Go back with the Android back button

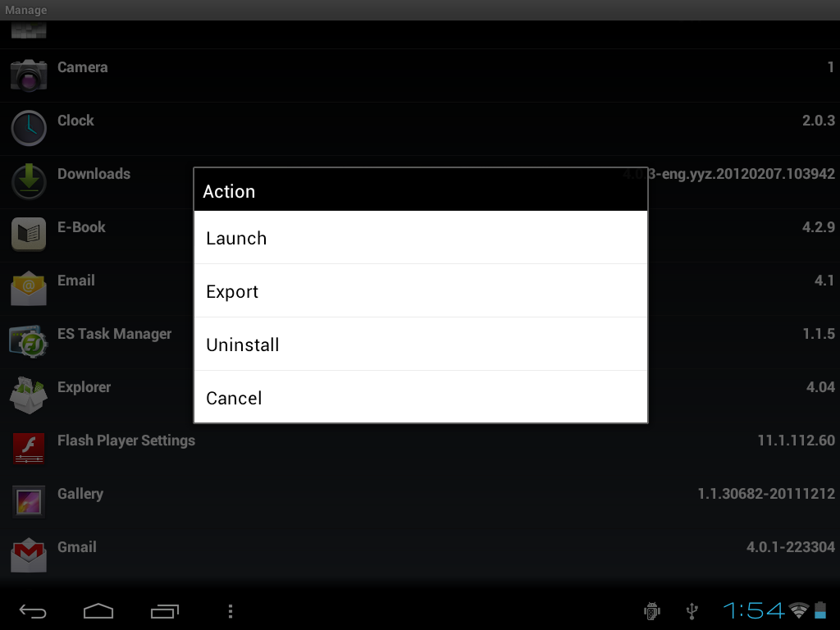(33, 611)
